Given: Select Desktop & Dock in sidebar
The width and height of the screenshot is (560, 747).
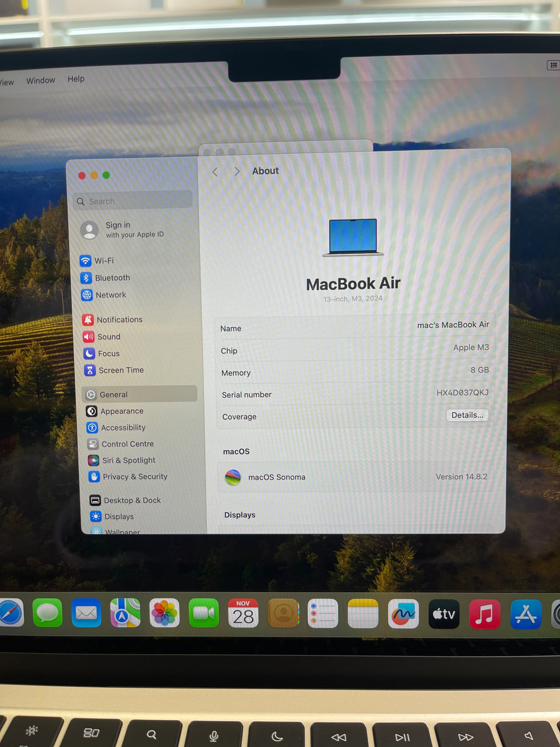Looking at the screenshot, I should [125, 500].
